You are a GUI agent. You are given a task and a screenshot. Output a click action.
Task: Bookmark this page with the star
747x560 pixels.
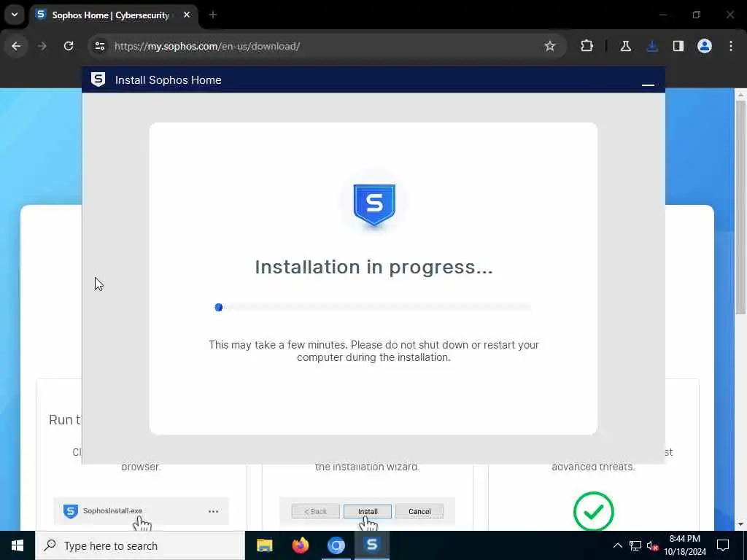pyautogui.click(x=550, y=46)
